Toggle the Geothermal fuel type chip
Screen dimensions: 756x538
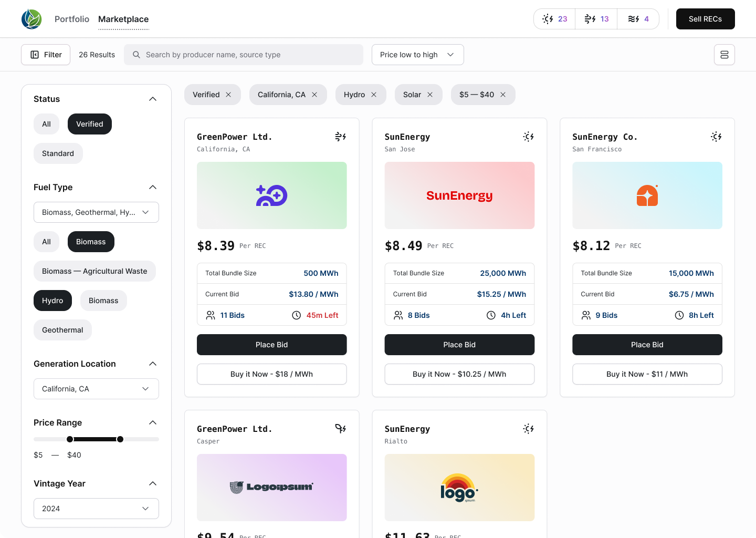coord(62,330)
